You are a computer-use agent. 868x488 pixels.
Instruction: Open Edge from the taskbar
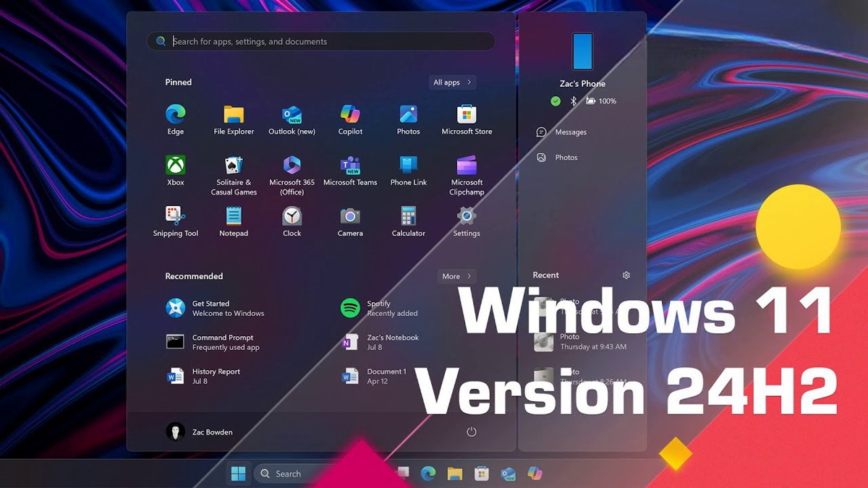click(x=428, y=474)
